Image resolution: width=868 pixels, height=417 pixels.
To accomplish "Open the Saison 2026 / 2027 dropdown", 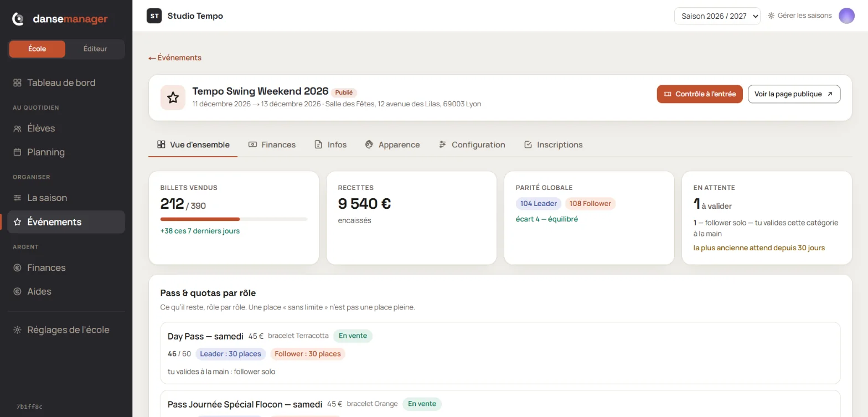I will pos(717,16).
